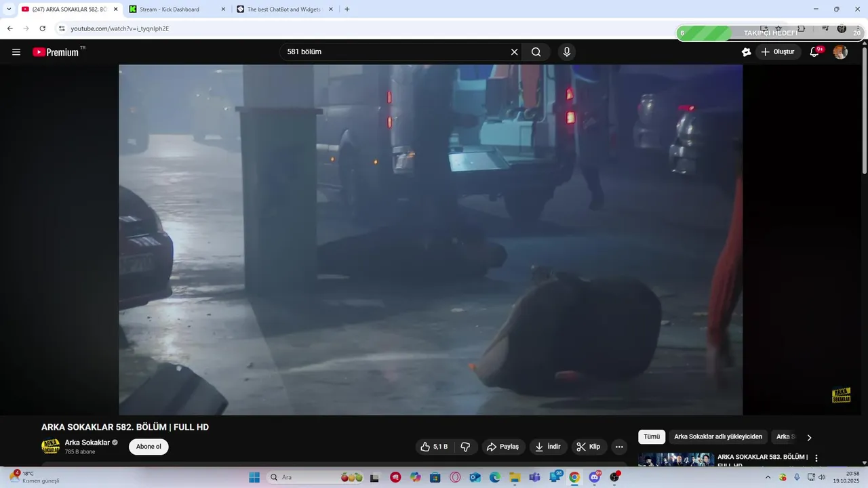Image resolution: width=868 pixels, height=488 pixels.
Task: Reload the page in Chrome
Action: tap(43, 28)
